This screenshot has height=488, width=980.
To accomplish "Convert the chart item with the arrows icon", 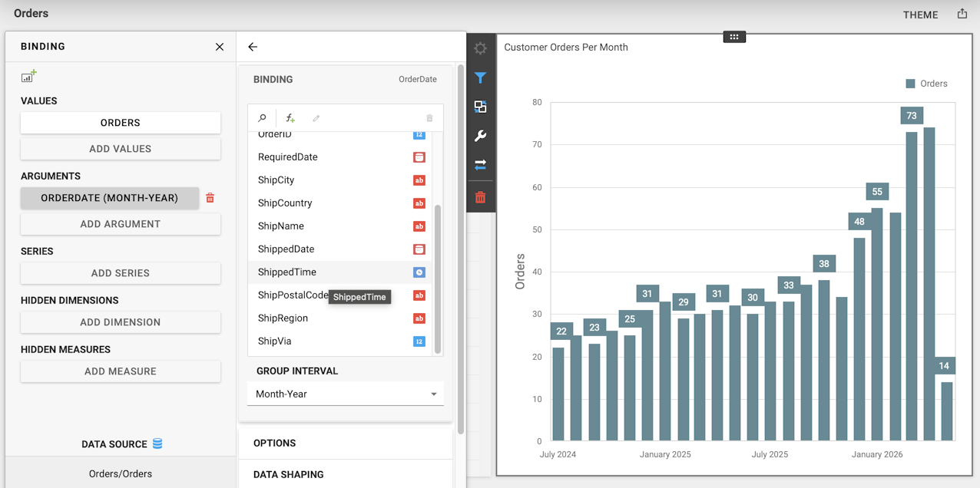I will tap(480, 165).
